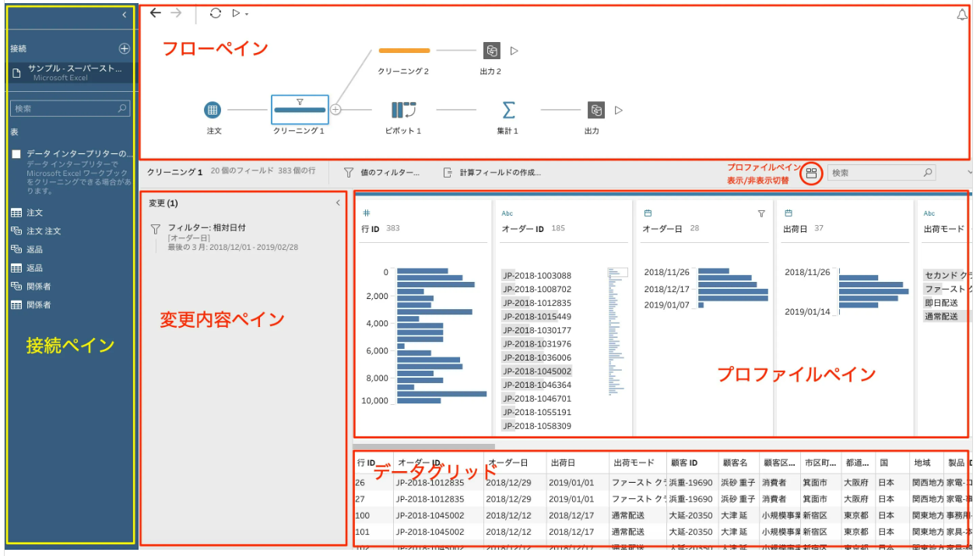Click the 国 column header in data grid
The height and width of the screenshot is (556, 980).
[883, 463]
